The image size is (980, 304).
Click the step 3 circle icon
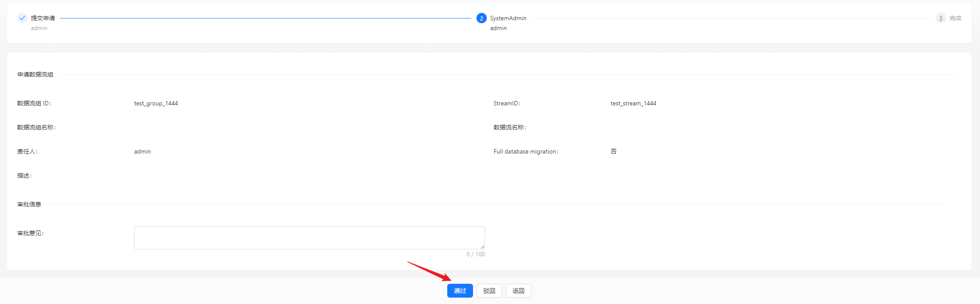pyautogui.click(x=940, y=18)
